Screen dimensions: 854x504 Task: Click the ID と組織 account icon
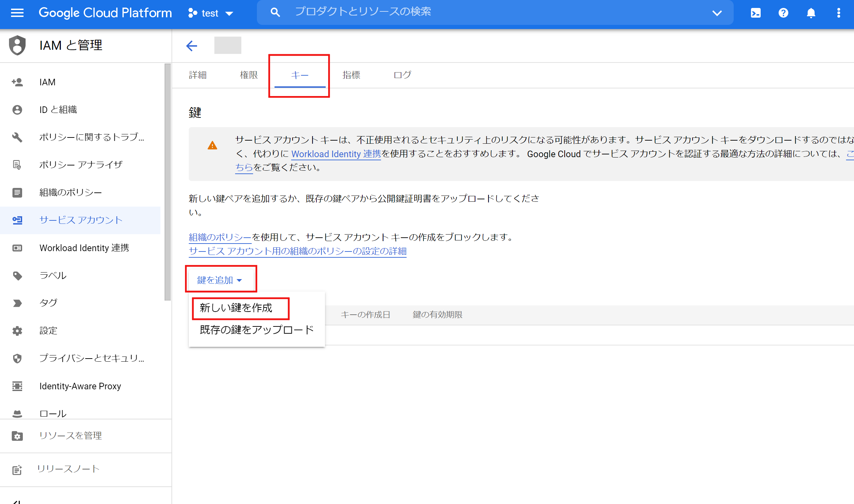point(17,110)
